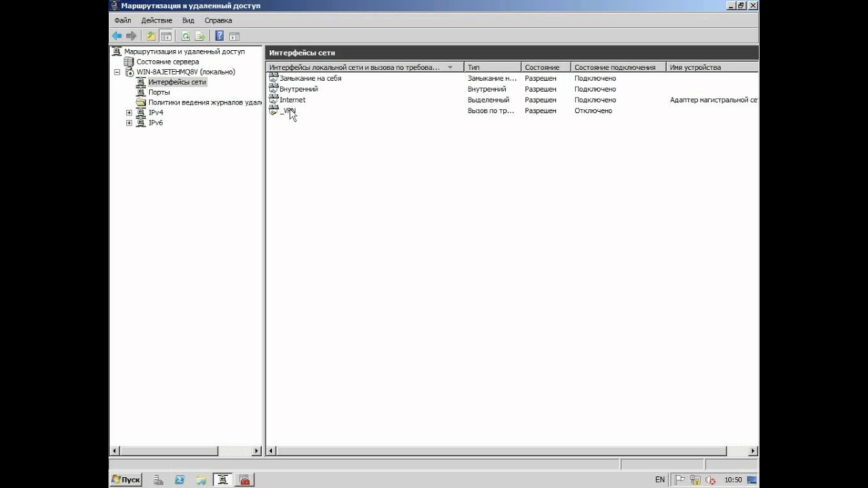
Task: Expand the IPv4 node
Action: click(x=129, y=113)
